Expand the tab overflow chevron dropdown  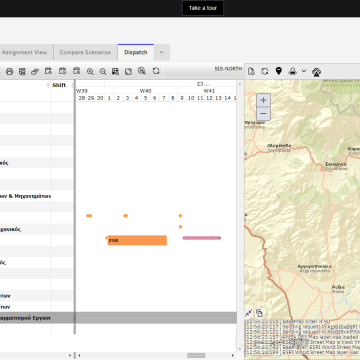point(162,52)
